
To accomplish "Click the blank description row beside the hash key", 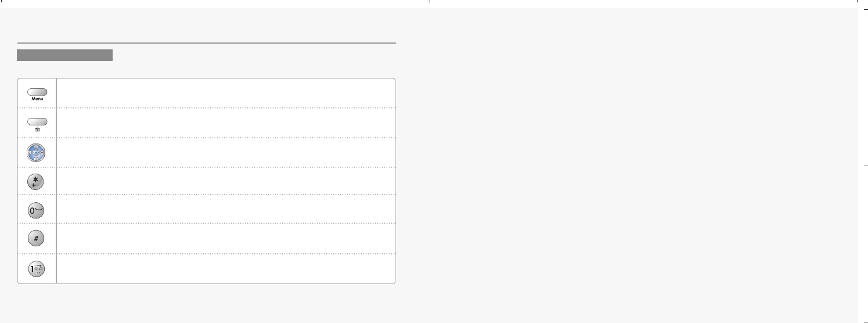I will [225, 239].
